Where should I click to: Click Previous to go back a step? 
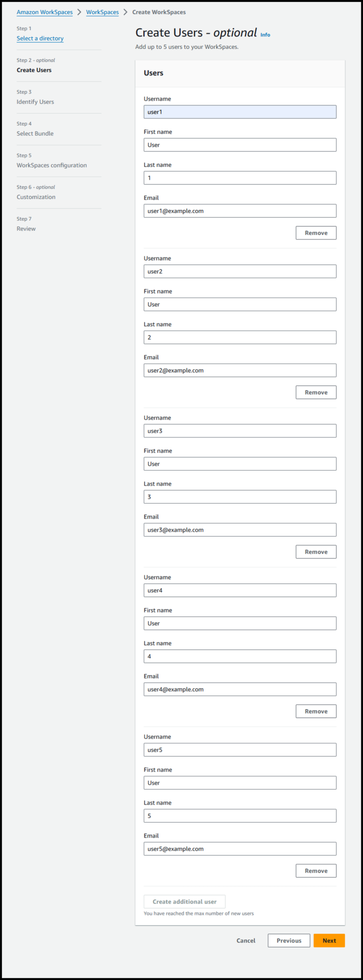(288, 940)
